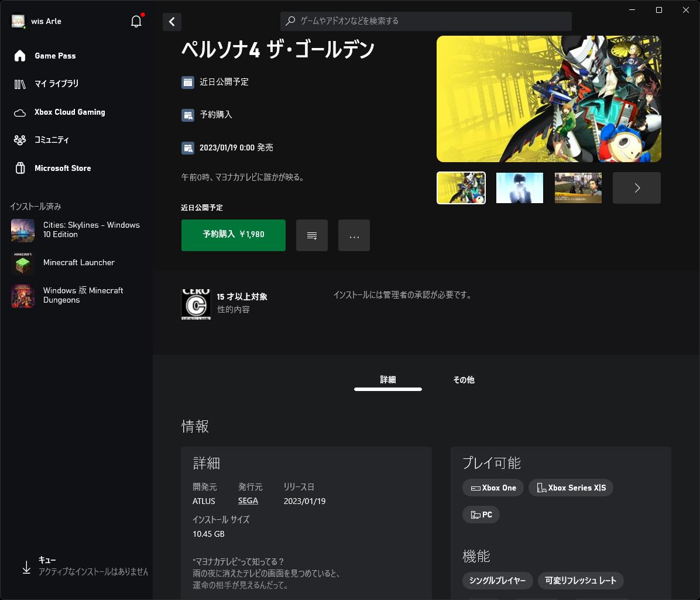Viewport: 700px width, 600px height.
Task: Select the 詳細 tab
Action: pos(387,380)
